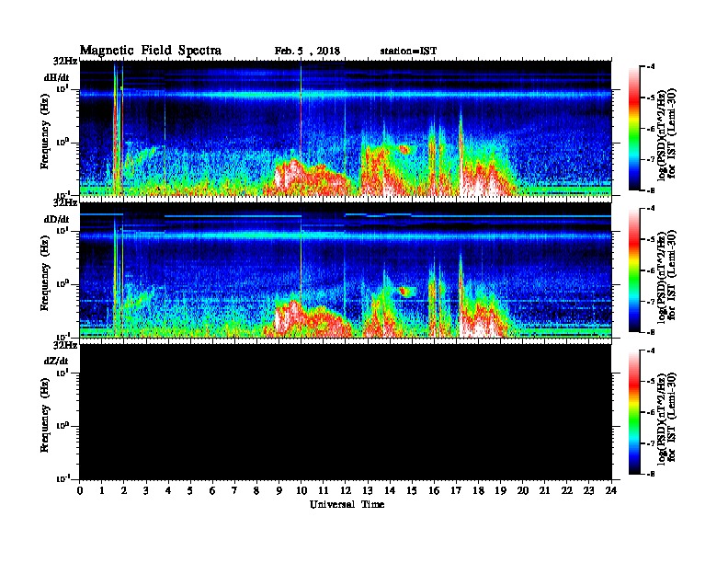Click hour tick label "14" on time axis
This screenshot has width=728, height=563.
coord(390,491)
